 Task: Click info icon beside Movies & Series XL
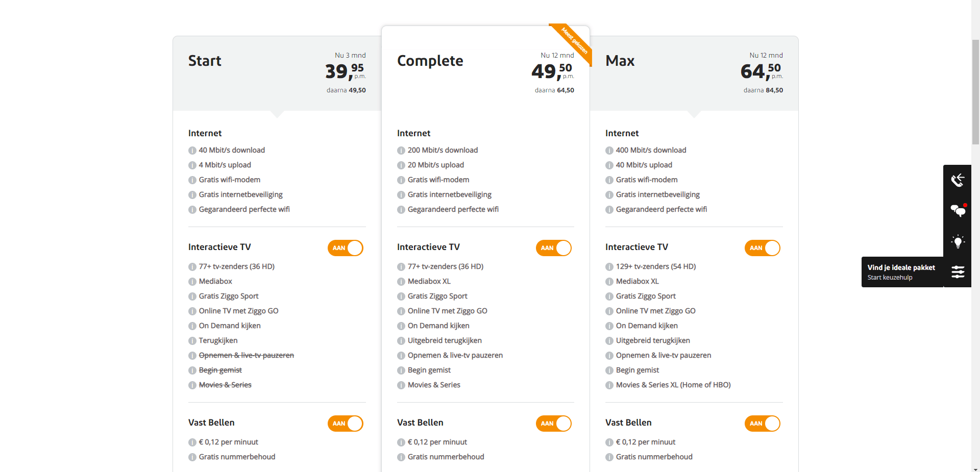click(x=609, y=385)
